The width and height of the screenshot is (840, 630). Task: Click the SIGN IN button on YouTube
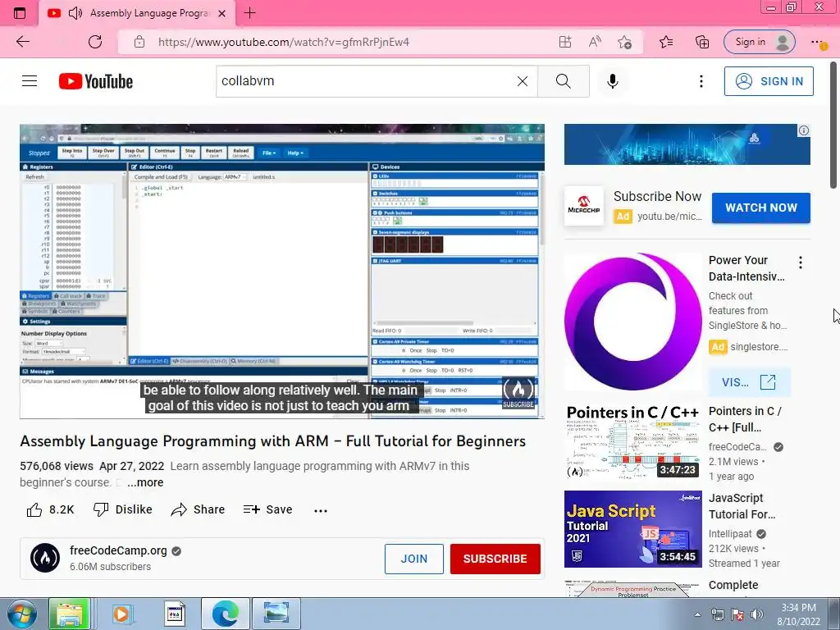769,81
